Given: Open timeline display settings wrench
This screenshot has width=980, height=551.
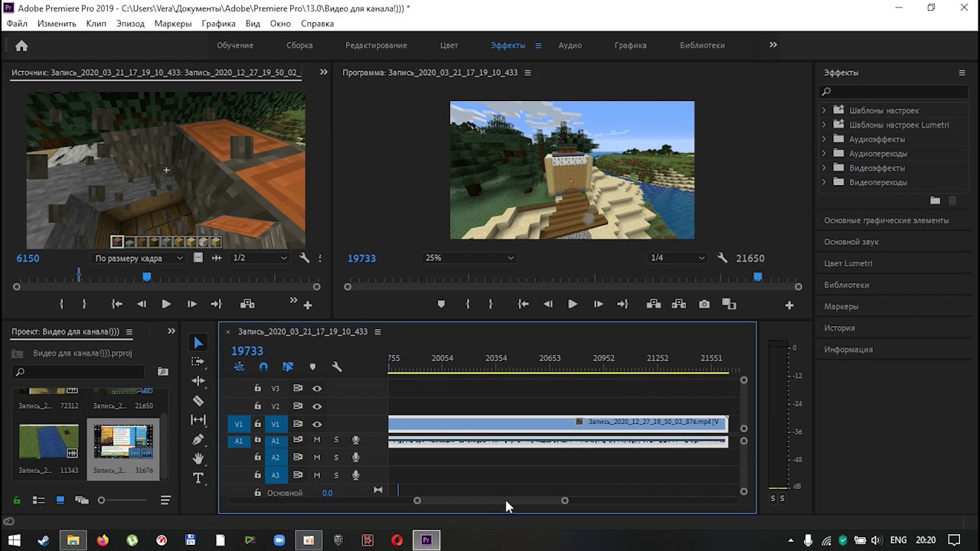Looking at the screenshot, I should pyautogui.click(x=336, y=367).
